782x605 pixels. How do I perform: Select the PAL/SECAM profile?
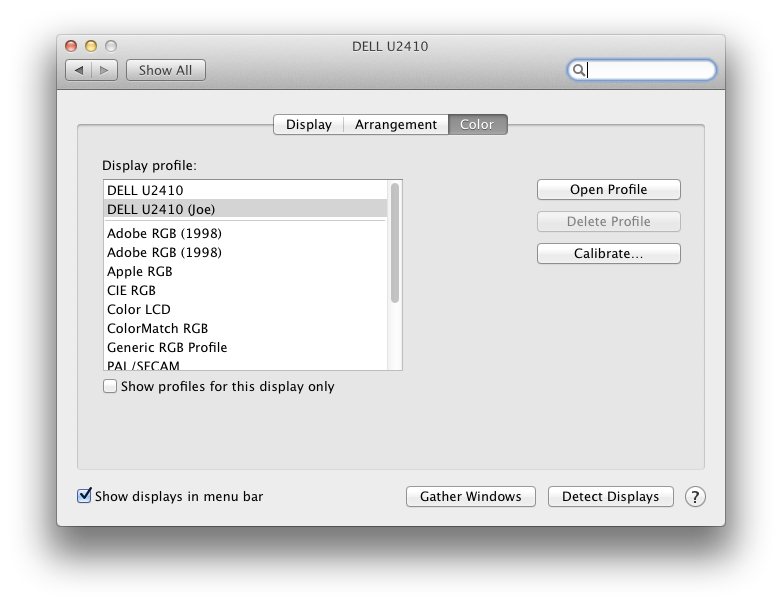[245, 364]
